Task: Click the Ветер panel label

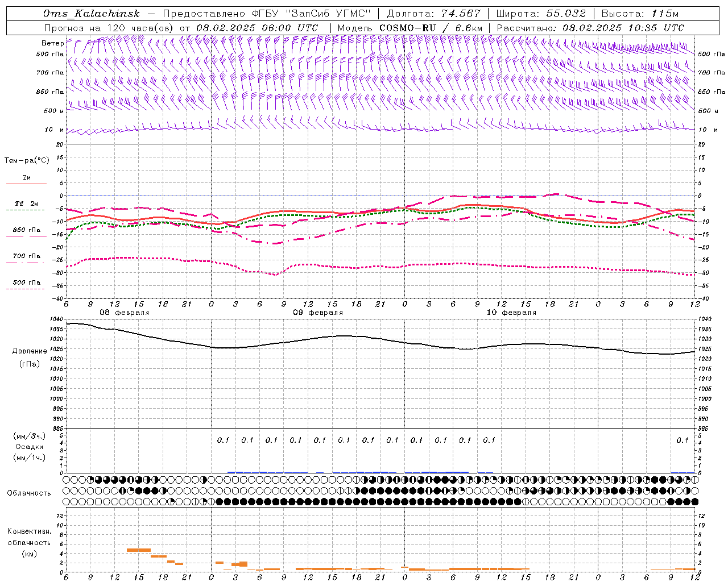Action: 52,43
